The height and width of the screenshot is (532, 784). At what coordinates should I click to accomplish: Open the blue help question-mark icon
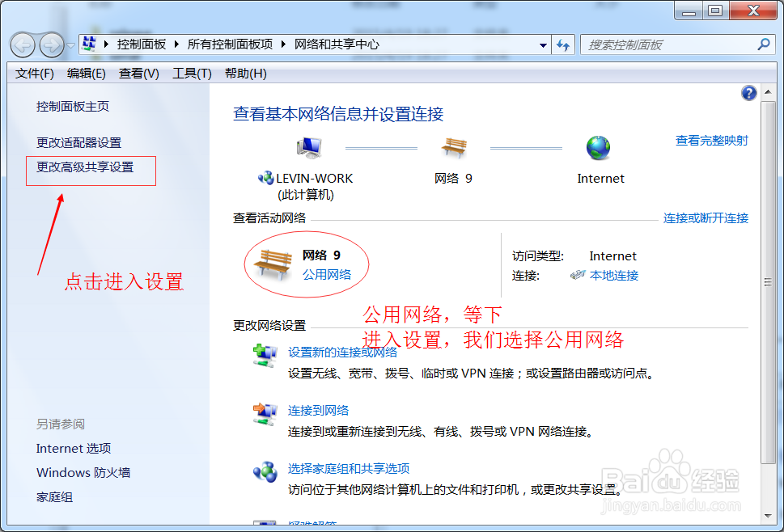[748, 93]
